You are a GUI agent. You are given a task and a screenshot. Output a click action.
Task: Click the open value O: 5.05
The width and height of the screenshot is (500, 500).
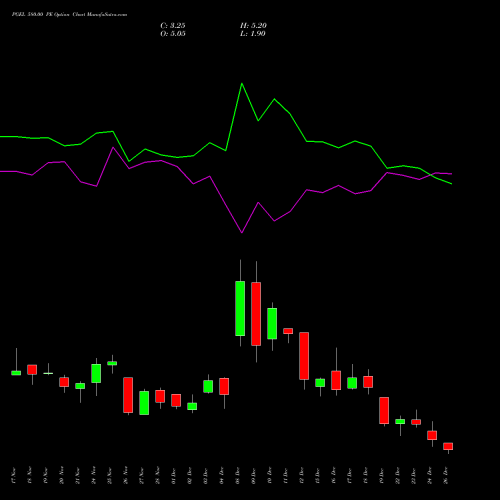(x=173, y=34)
